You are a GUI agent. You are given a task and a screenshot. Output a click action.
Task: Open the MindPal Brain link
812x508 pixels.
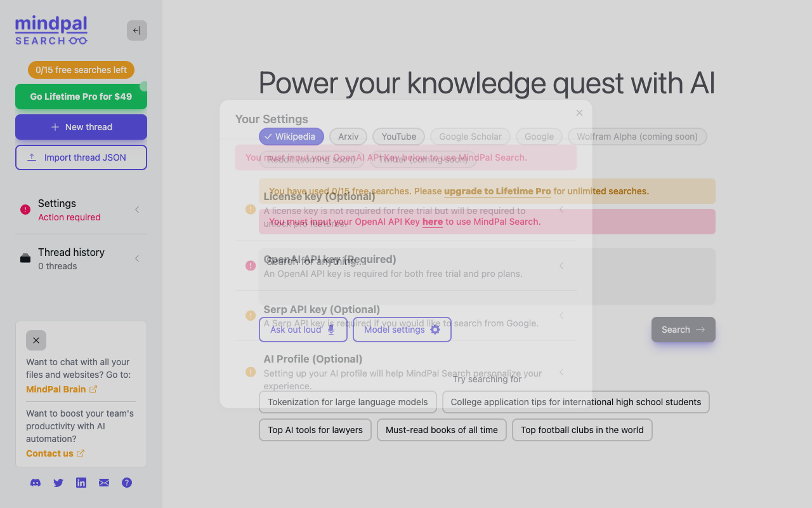pyautogui.click(x=62, y=389)
